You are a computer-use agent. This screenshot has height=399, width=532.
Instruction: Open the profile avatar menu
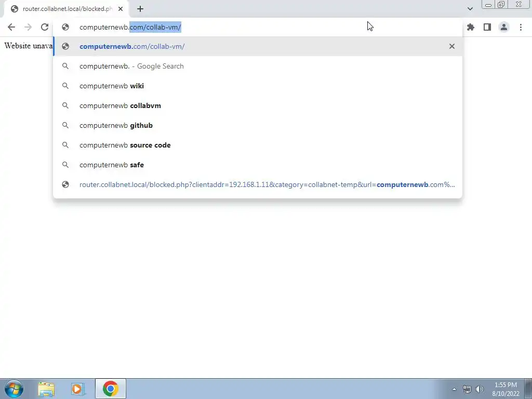coord(504,27)
